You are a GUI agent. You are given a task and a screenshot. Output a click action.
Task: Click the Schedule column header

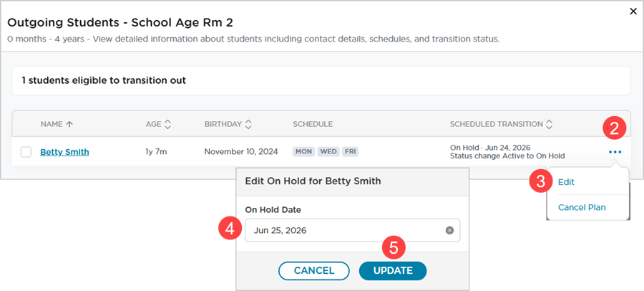coord(313,124)
